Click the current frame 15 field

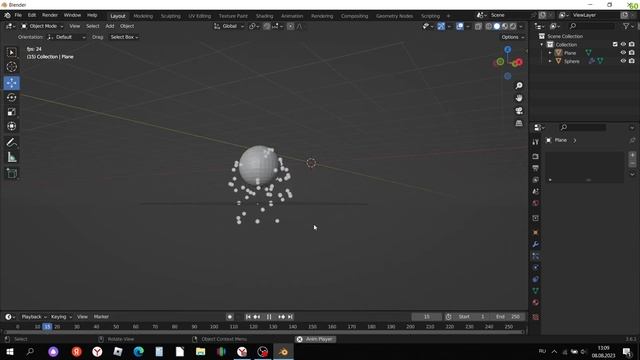(x=427, y=317)
